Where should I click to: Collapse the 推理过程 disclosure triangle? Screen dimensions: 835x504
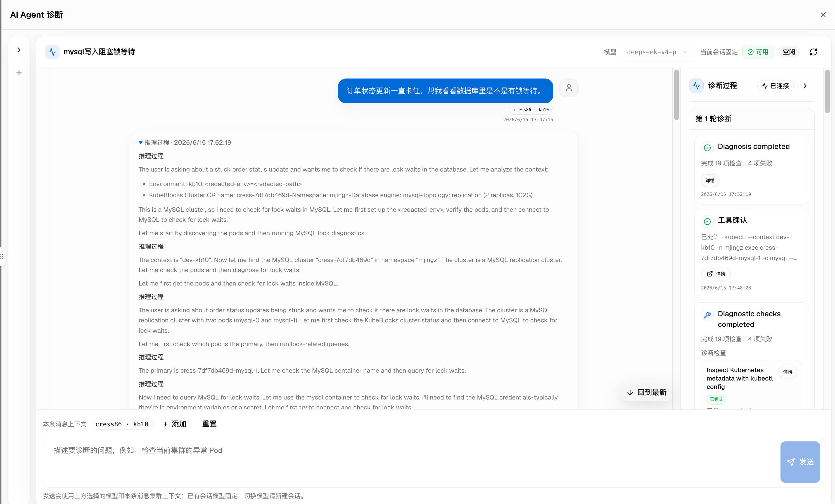[x=140, y=142]
